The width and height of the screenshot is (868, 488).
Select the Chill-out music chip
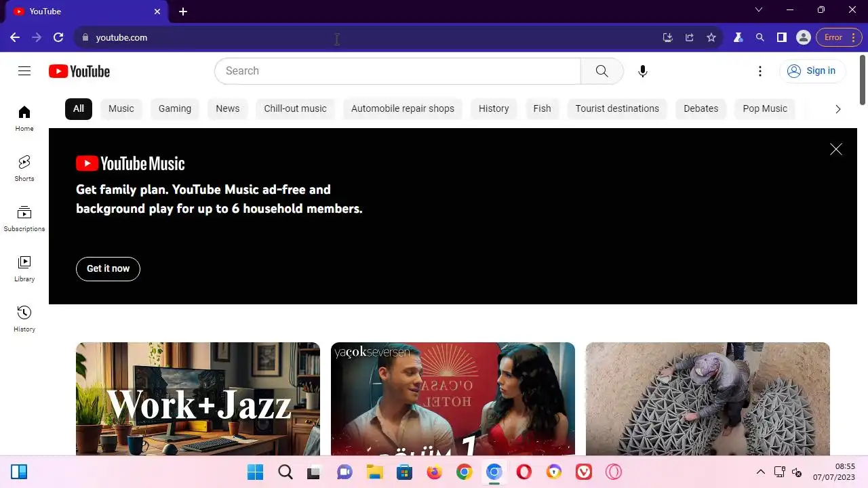[295, 108]
